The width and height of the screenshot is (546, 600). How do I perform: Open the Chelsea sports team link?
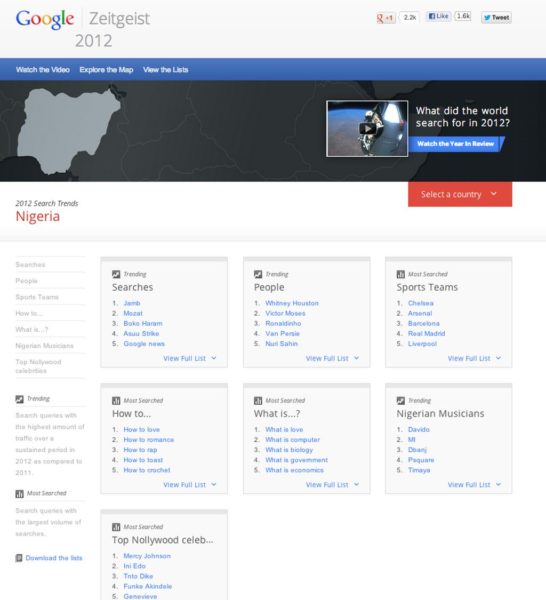point(421,303)
